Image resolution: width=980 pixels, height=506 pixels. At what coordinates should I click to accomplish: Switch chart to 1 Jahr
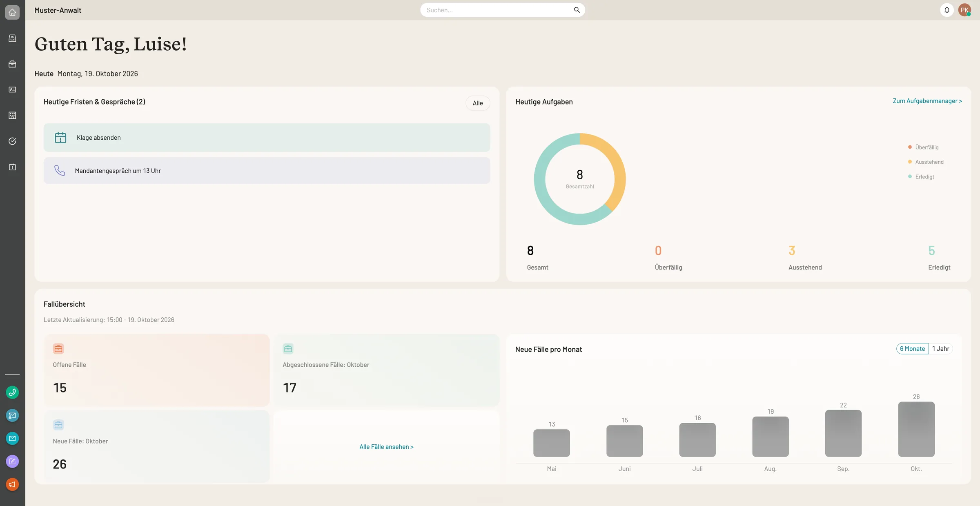click(x=940, y=349)
